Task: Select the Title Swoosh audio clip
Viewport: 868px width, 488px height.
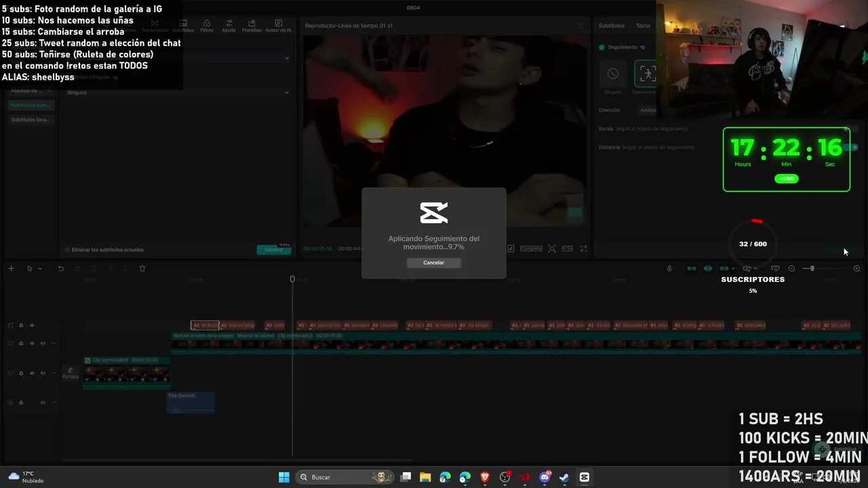Action: (x=191, y=402)
